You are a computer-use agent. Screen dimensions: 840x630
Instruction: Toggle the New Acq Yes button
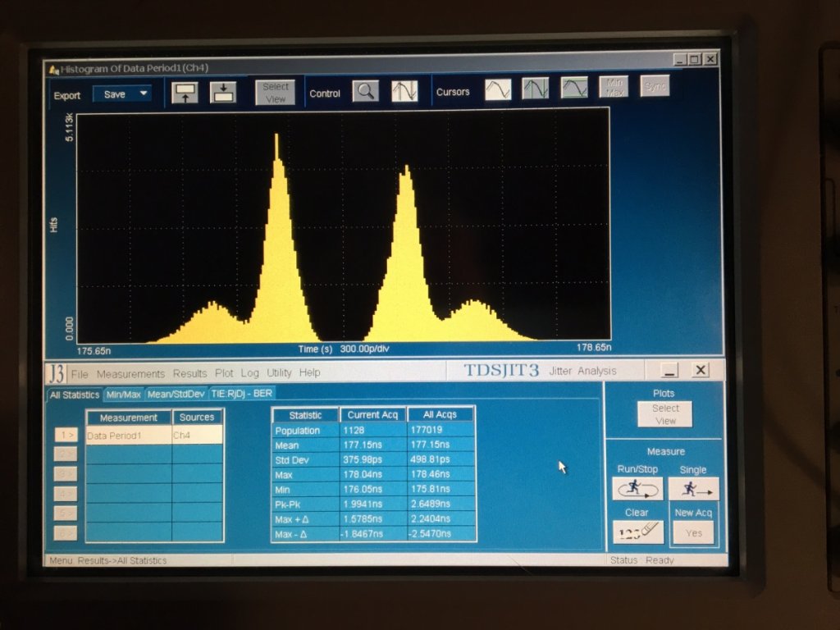coord(694,533)
